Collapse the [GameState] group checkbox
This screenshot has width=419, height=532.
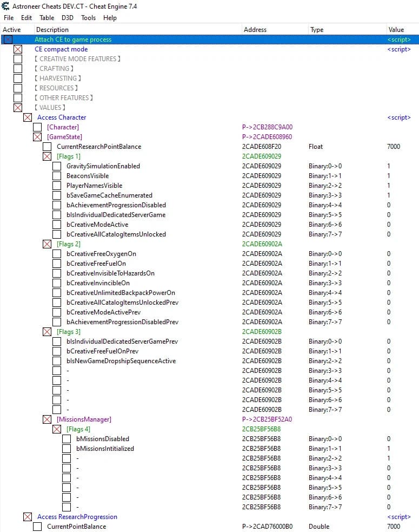coord(37,137)
